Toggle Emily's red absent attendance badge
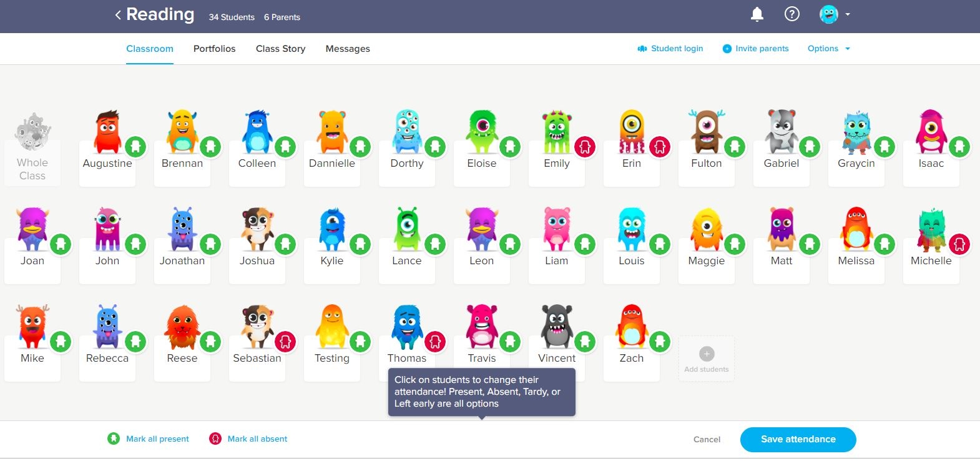The height and width of the screenshot is (461, 980). 585,147
